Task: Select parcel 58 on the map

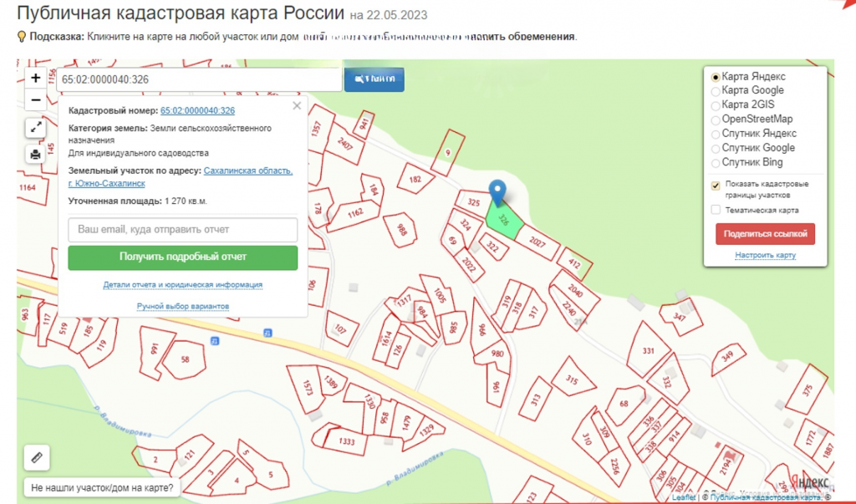Action: pos(185,359)
